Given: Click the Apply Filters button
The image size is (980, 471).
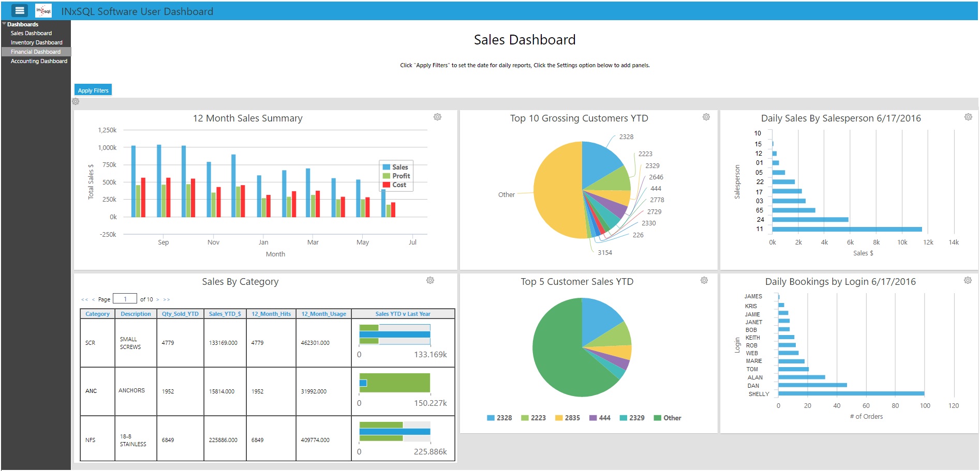Looking at the screenshot, I should point(93,90).
